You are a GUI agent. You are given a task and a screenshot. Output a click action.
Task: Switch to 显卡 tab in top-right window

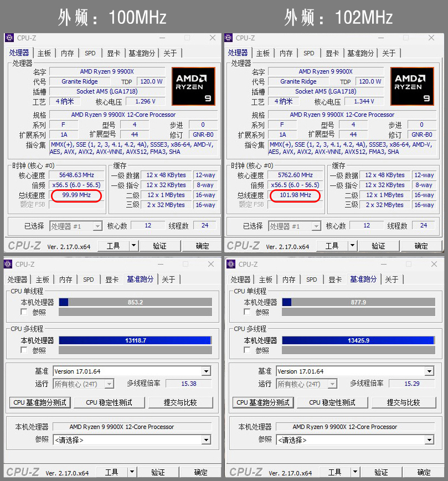pyautogui.click(x=332, y=53)
